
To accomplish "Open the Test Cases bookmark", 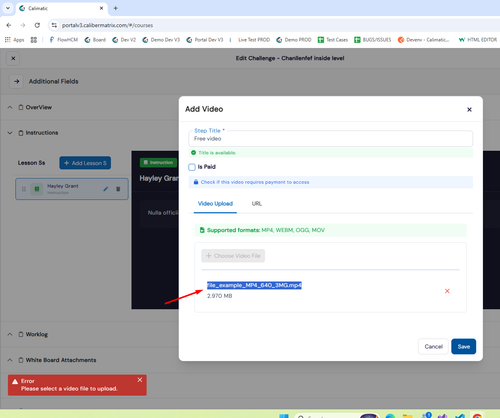I will click(x=333, y=40).
